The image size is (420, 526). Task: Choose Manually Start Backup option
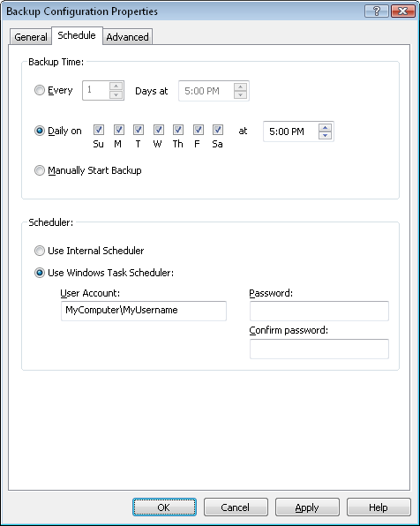tap(40, 170)
